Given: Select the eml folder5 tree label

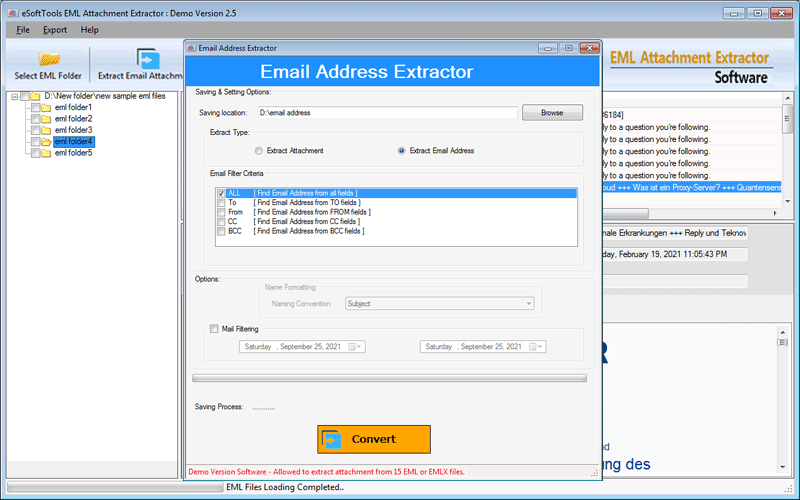Looking at the screenshot, I should tap(73, 153).
